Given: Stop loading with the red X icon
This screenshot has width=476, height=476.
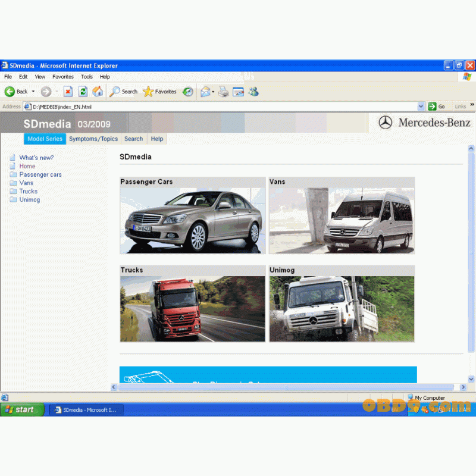Looking at the screenshot, I should tap(68, 92).
